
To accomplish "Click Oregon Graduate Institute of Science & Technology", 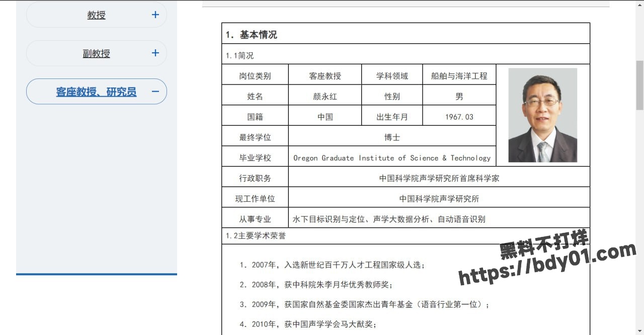I will [392, 158].
